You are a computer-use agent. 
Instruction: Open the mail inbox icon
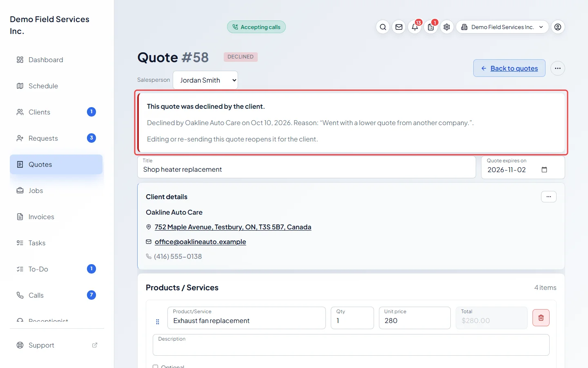click(x=399, y=27)
